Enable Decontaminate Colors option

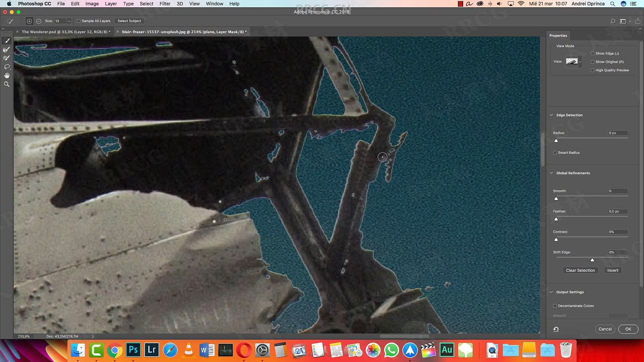(x=555, y=305)
